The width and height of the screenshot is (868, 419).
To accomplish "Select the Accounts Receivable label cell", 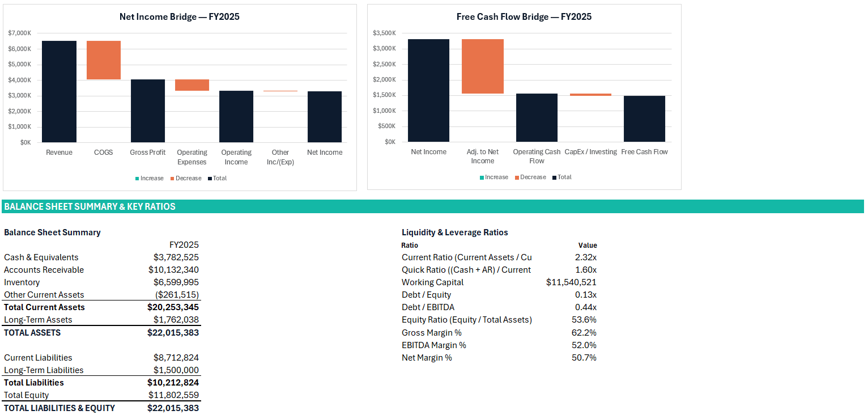I will click(44, 270).
